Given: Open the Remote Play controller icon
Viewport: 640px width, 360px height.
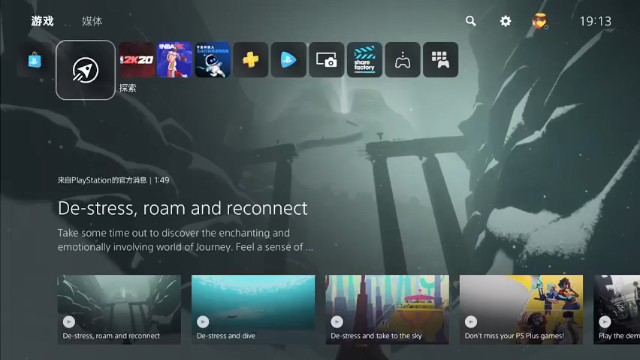Looking at the screenshot, I should click(x=402, y=60).
